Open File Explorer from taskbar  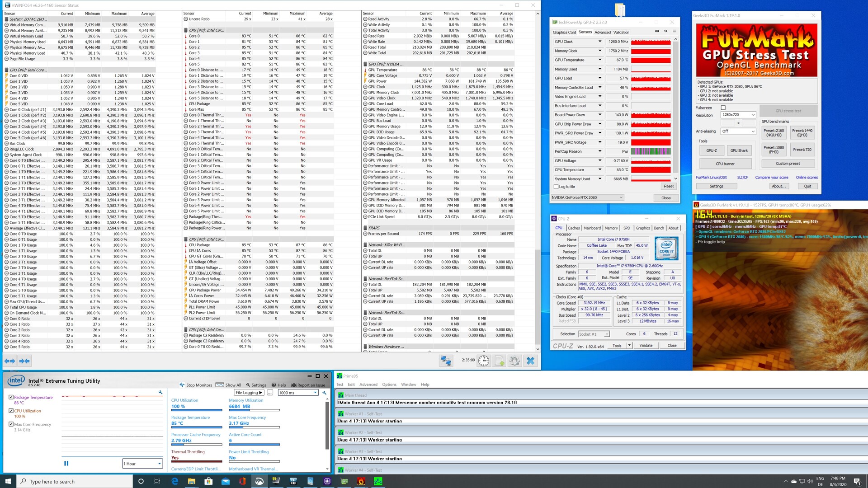coord(191,481)
